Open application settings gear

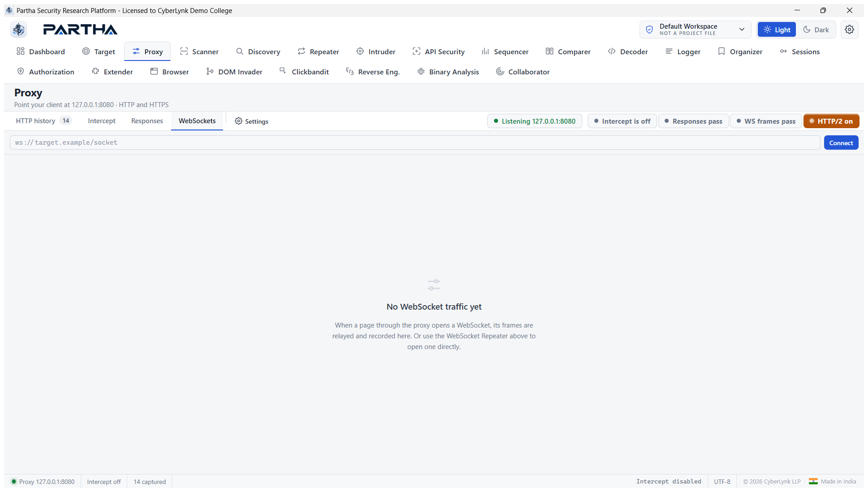(849, 30)
